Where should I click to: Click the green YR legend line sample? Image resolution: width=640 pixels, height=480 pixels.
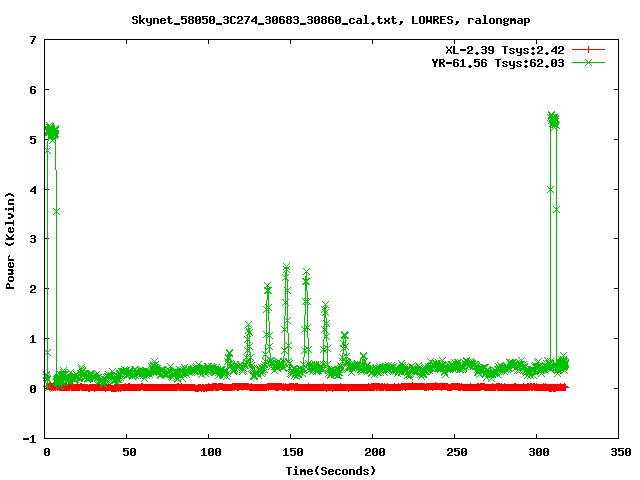coord(588,62)
